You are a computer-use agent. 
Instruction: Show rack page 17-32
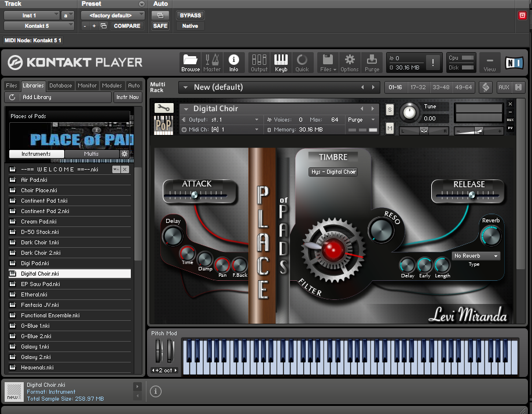[x=418, y=87]
